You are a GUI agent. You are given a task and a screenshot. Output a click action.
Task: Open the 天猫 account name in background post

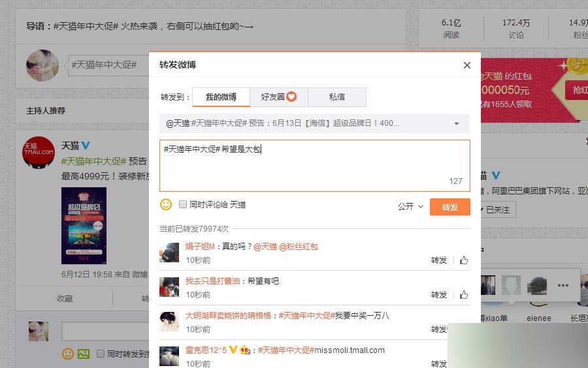coord(70,146)
